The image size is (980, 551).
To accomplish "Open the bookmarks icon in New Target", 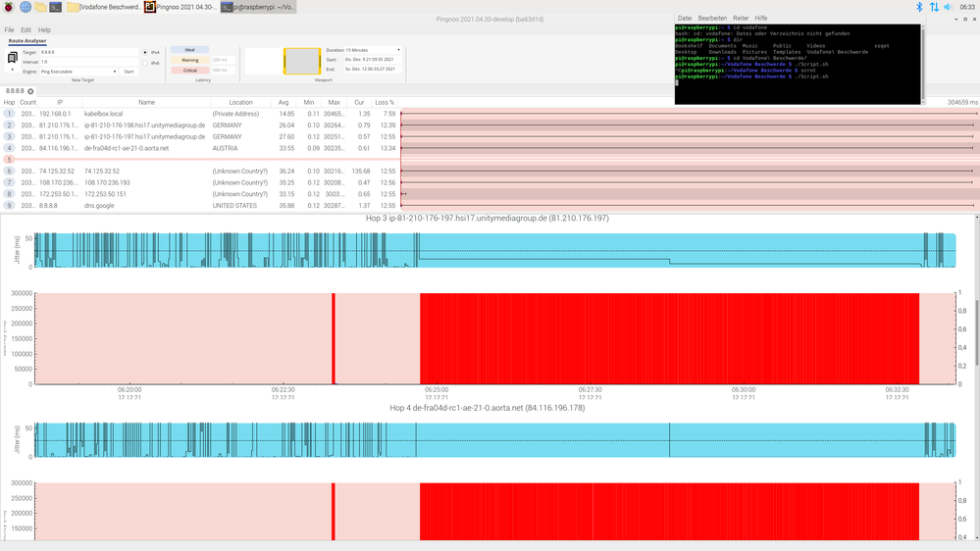I will (x=12, y=58).
